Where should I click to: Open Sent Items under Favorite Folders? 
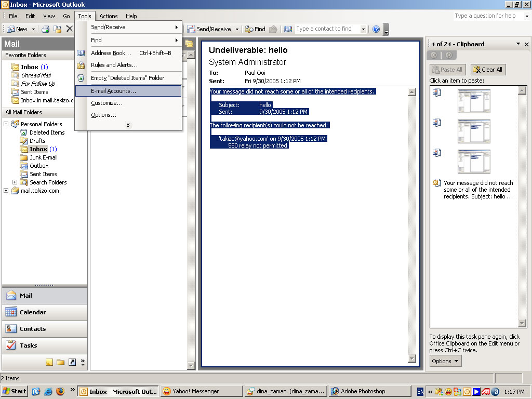coord(30,92)
